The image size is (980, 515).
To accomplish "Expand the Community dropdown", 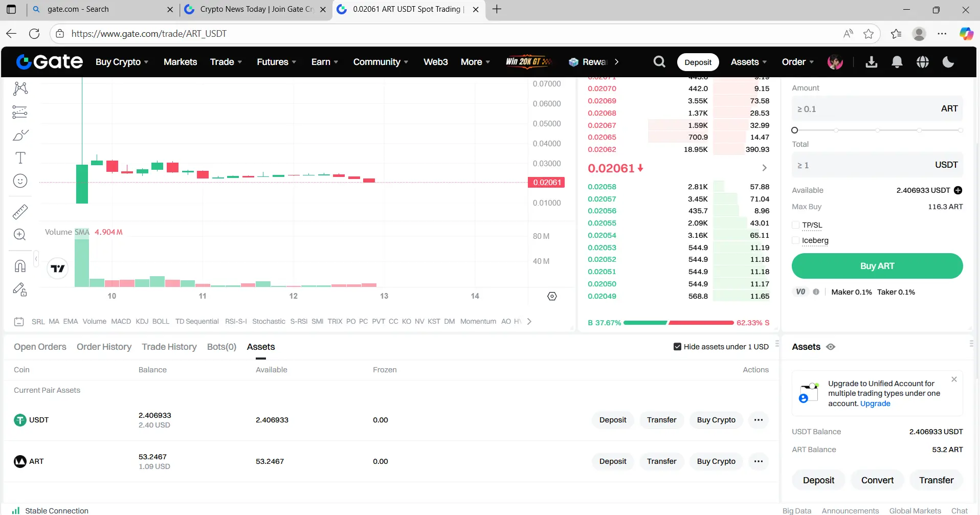I will pyautogui.click(x=381, y=62).
